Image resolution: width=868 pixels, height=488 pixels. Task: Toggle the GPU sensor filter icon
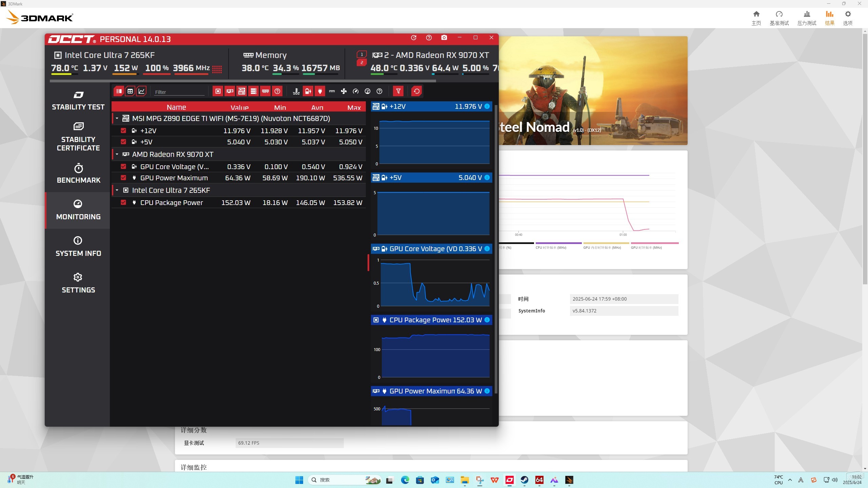coord(230,91)
